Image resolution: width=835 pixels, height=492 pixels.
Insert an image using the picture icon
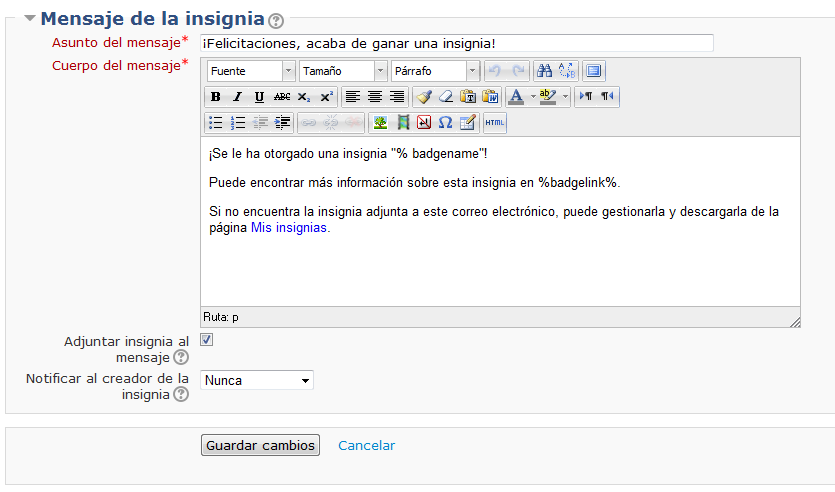(380, 123)
